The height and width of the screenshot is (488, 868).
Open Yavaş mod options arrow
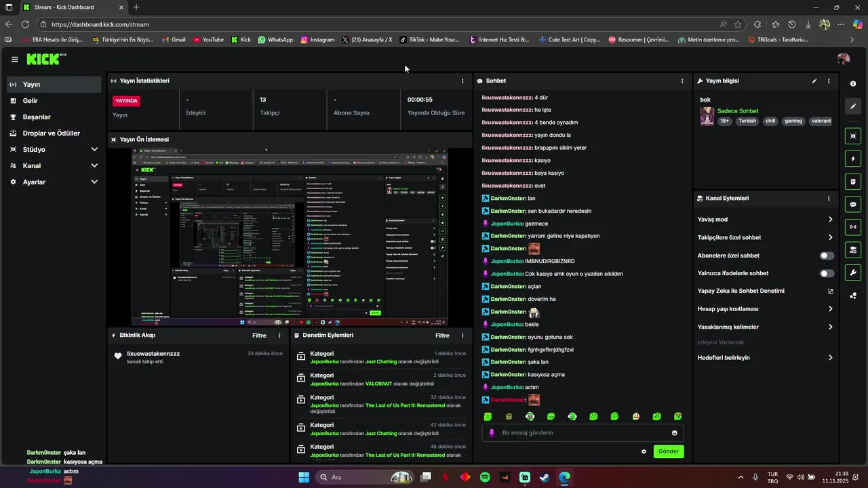831,220
